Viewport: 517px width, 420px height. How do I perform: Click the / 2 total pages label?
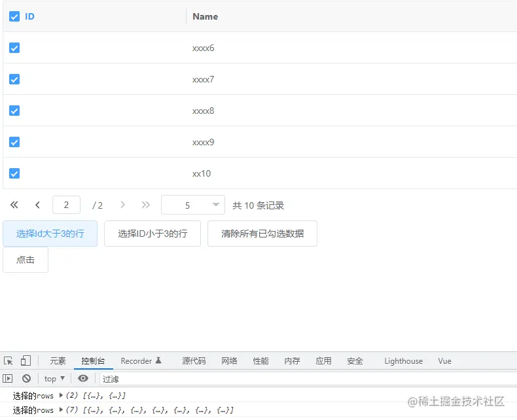tap(98, 205)
